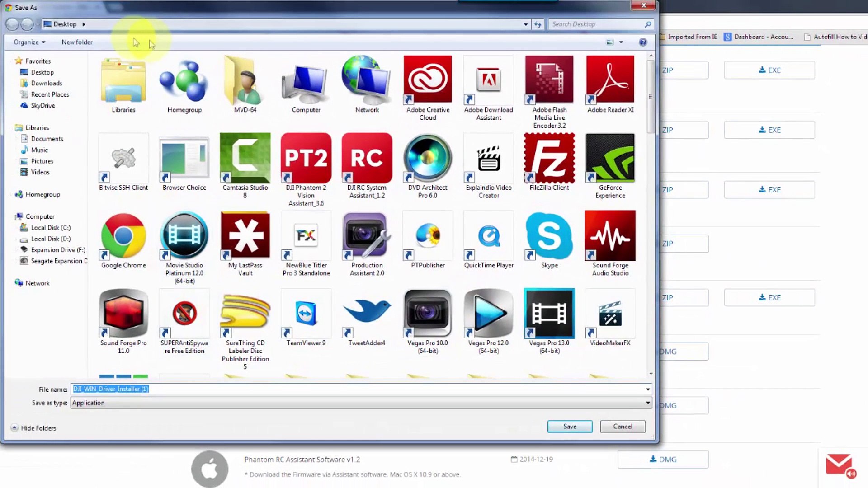This screenshot has width=868, height=488.
Task: Click the New folder toolbar button
Action: [77, 42]
